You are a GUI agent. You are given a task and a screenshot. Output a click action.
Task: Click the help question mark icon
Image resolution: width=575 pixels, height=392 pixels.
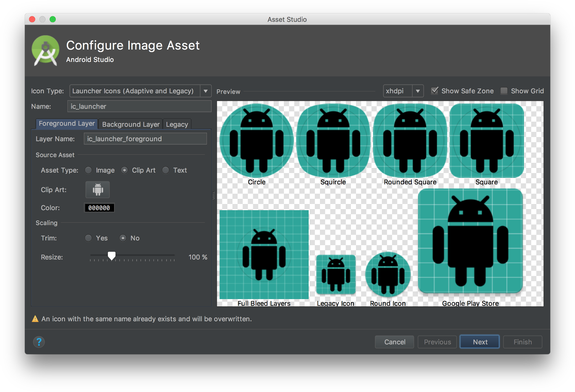point(39,342)
